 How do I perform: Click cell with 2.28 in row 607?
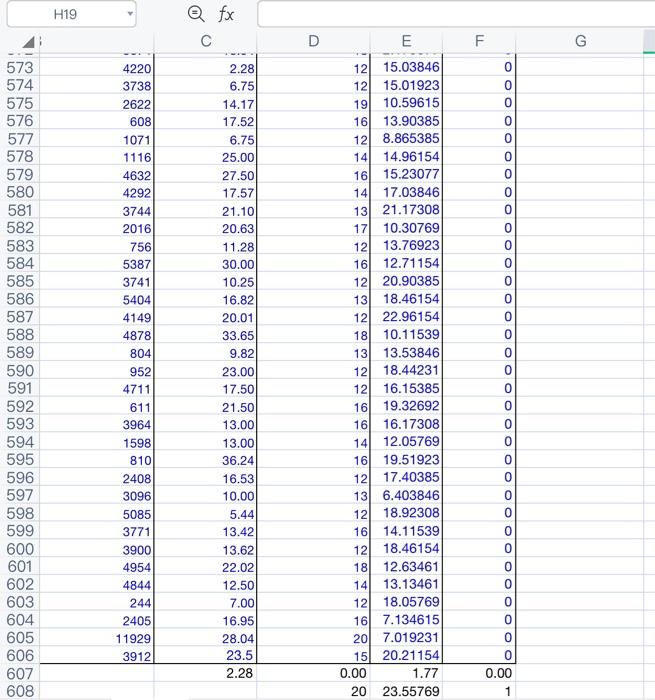205,673
